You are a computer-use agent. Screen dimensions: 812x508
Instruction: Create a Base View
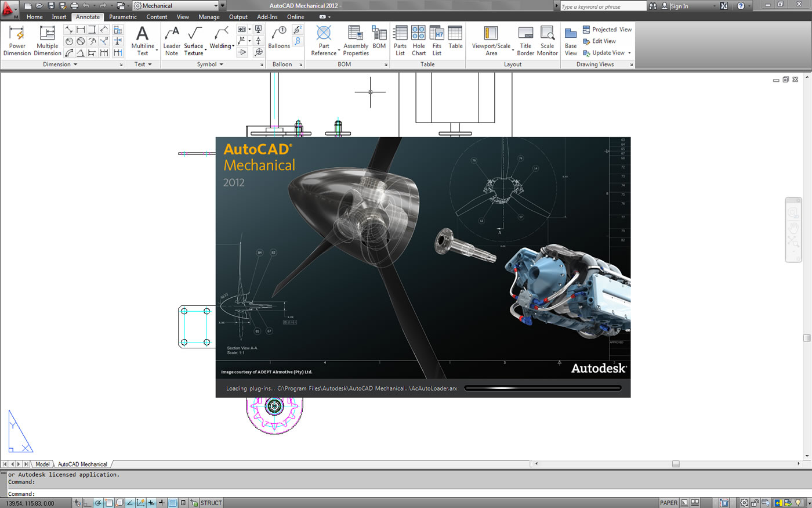571,41
